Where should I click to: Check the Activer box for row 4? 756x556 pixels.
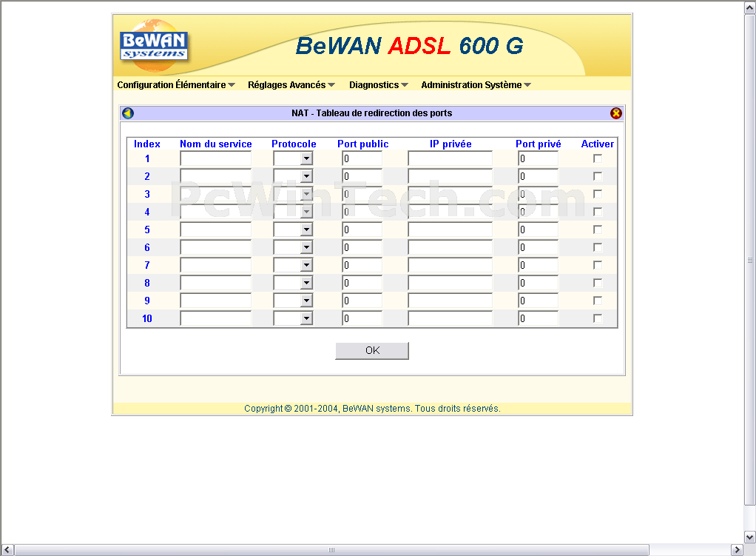(598, 212)
